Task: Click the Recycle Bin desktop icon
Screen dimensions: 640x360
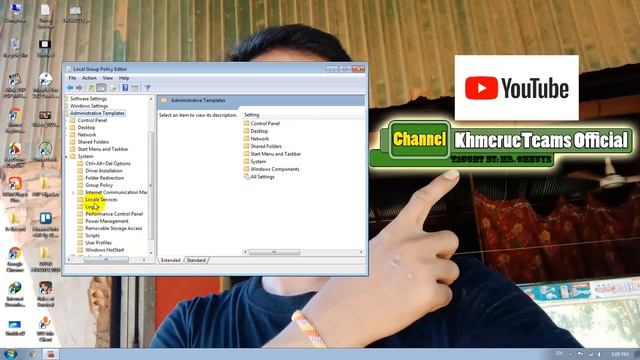Action: (16, 47)
